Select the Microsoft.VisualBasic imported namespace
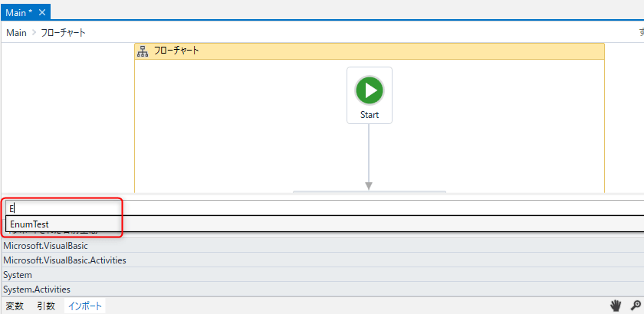 pyautogui.click(x=46, y=246)
